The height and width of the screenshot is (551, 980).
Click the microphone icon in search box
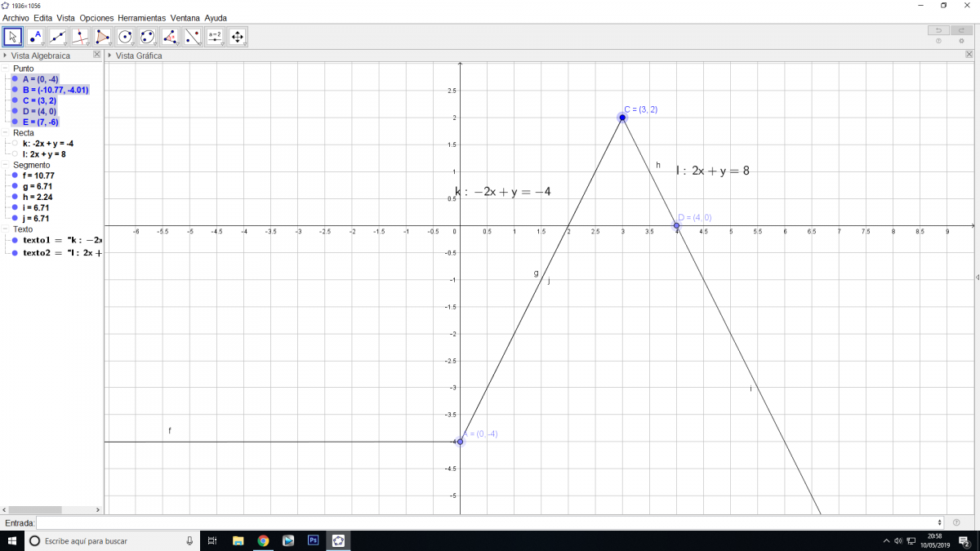pos(189,540)
